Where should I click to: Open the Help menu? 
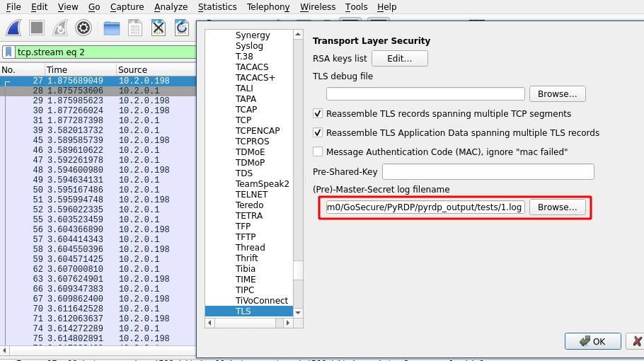(x=387, y=7)
